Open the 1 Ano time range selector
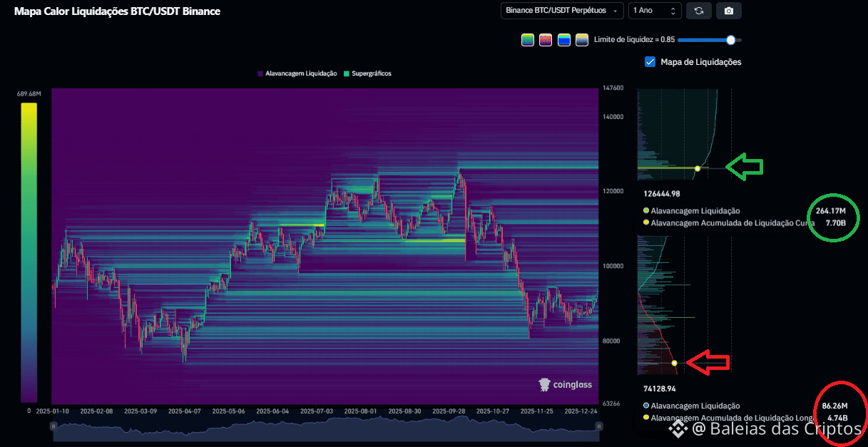868x447 pixels. coord(654,11)
